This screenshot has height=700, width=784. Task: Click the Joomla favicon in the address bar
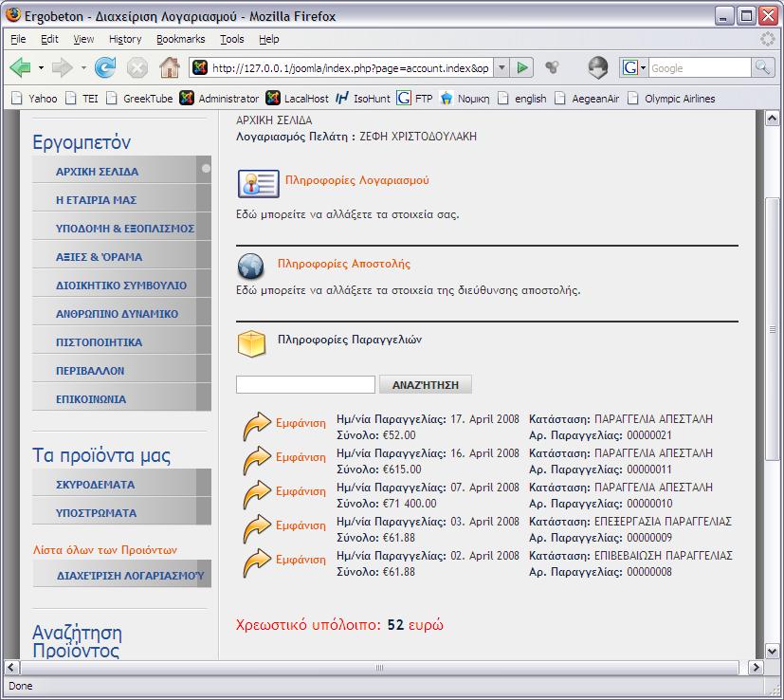[x=200, y=67]
